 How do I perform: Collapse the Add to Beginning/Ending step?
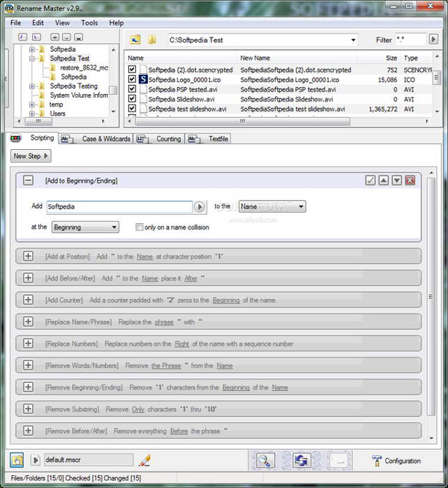(x=28, y=181)
